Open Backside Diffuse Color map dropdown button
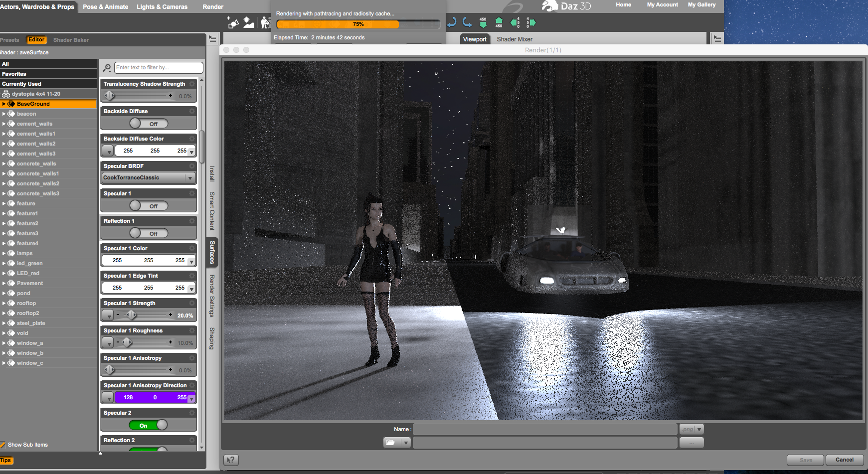This screenshot has height=474, width=868. click(x=107, y=151)
